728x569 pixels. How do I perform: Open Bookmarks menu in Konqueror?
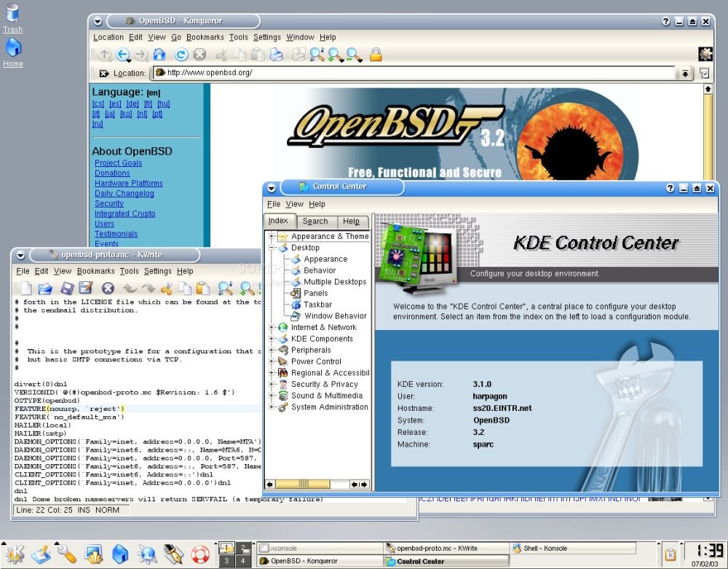pos(205,37)
